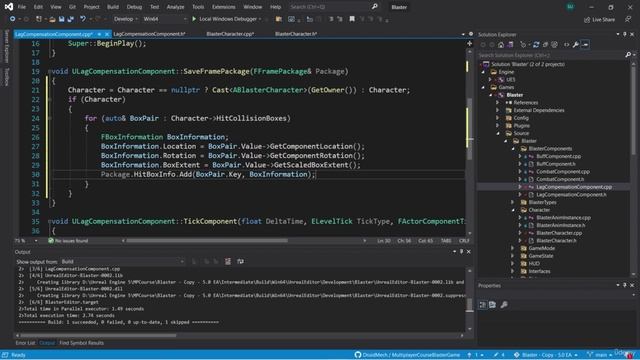640x360 pixels.
Task: Click Sync with Active Document icon
Action: 536,44
